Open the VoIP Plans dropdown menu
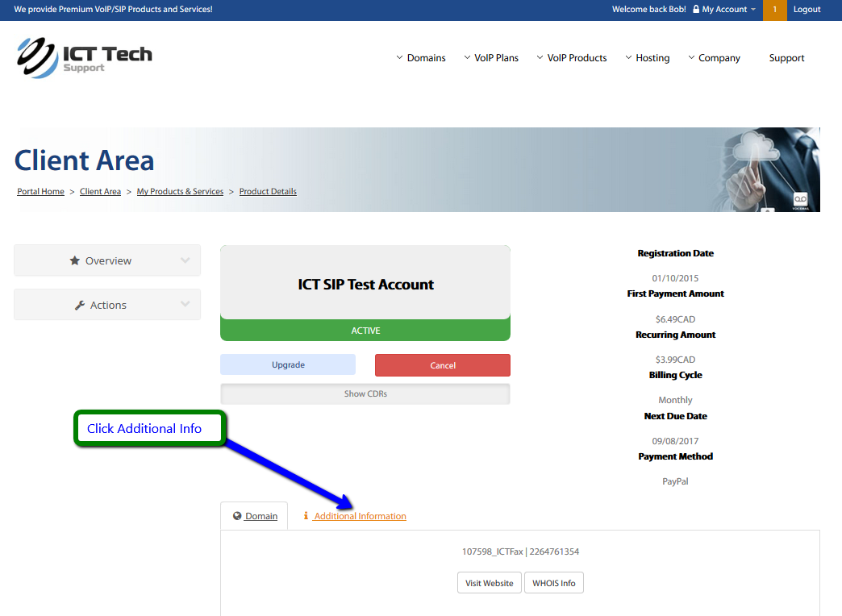The width and height of the screenshot is (842, 616). (491, 58)
